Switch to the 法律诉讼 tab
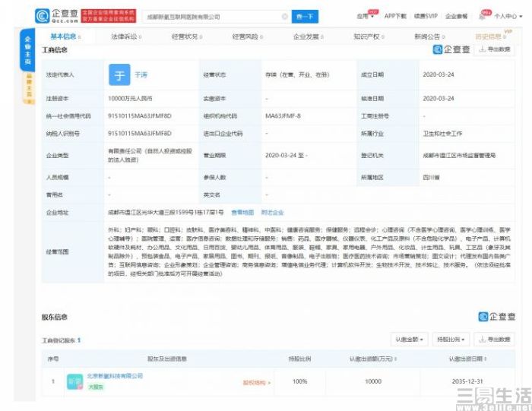Screen dimensions: 532x411 (126, 36)
